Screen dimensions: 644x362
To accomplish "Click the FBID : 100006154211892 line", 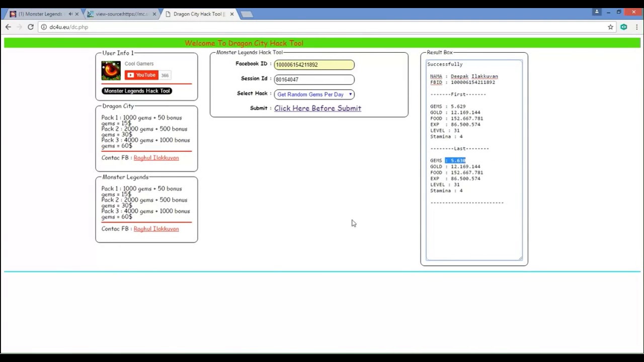I will tap(462, 82).
